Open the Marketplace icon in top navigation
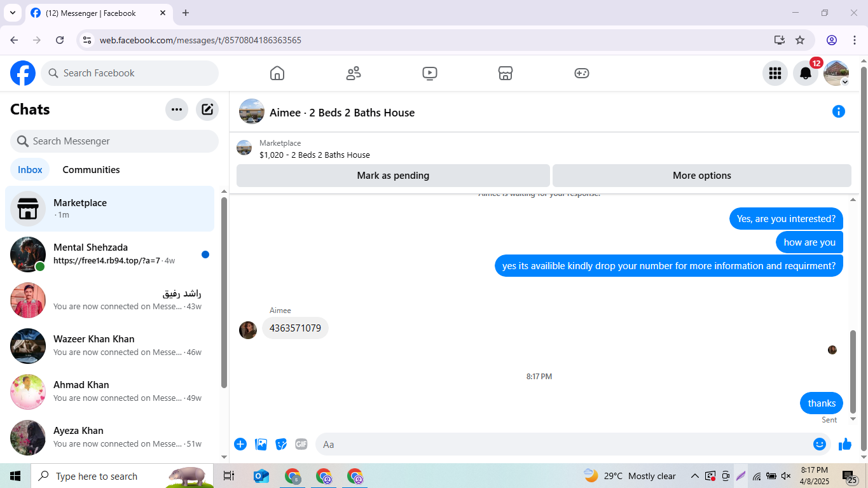The width and height of the screenshot is (868, 488). pos(506,73)
